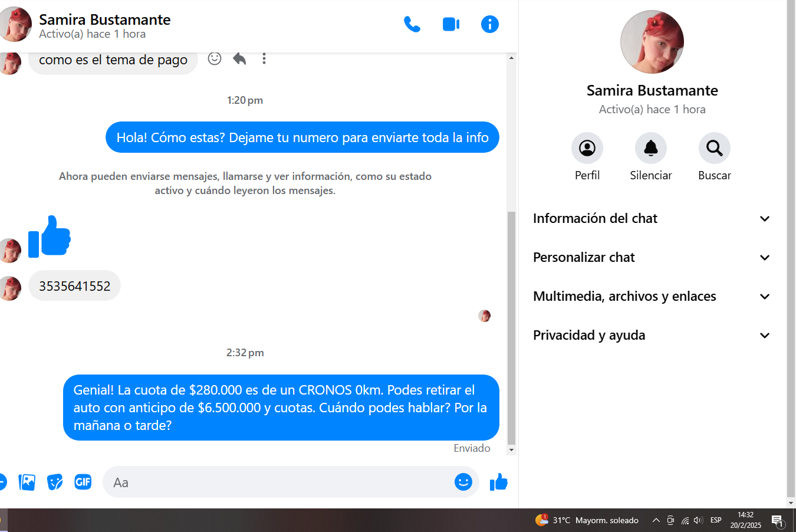The image size is (796, 532).
Task: Expand Información del chat section
Action: point(652,218)
